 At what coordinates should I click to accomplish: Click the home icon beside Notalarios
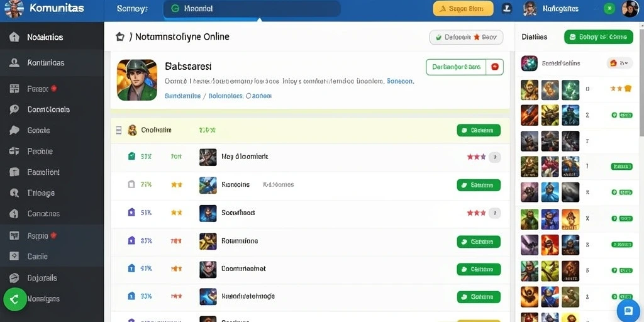coord(14,37)
